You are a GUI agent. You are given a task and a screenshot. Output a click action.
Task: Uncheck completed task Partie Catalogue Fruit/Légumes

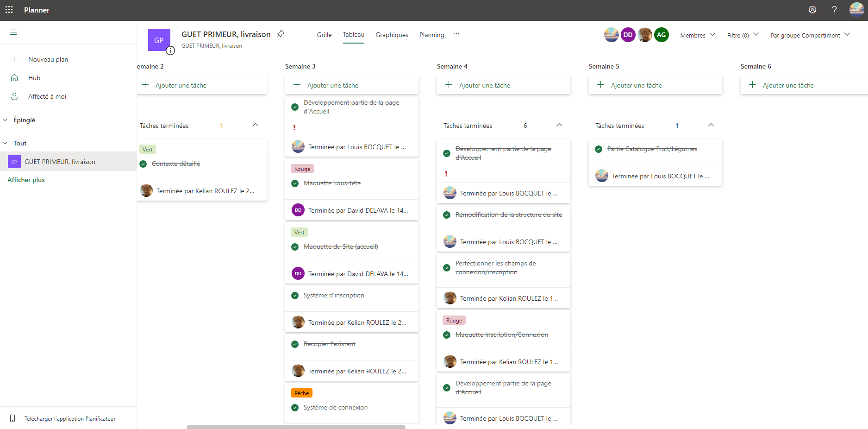coord(599,149)
